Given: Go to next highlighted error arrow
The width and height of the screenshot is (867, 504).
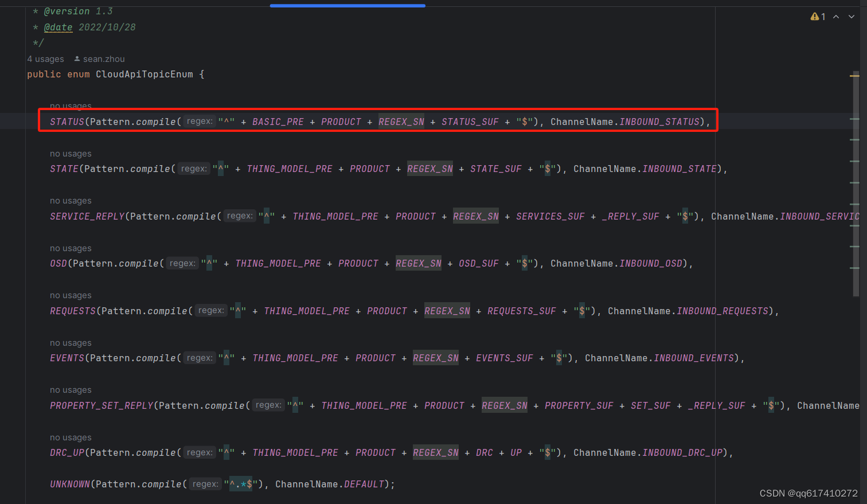Looking at the screenshot, I should pos(852,17).
